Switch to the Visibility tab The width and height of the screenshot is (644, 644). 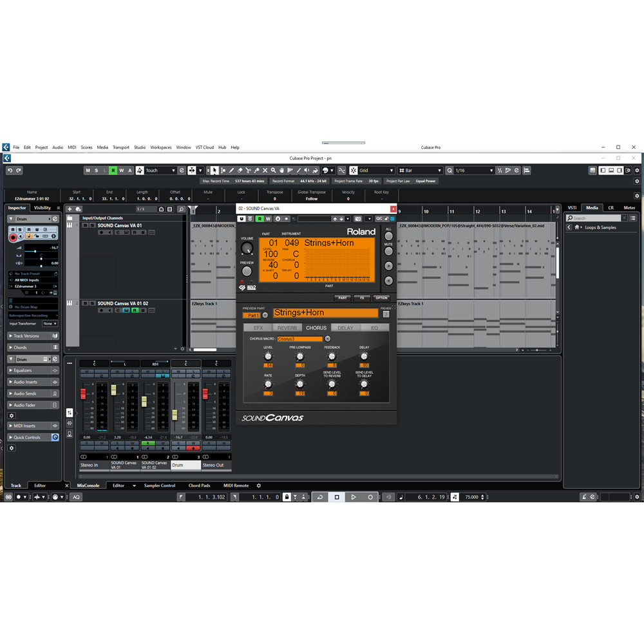[x=43, y=208]
